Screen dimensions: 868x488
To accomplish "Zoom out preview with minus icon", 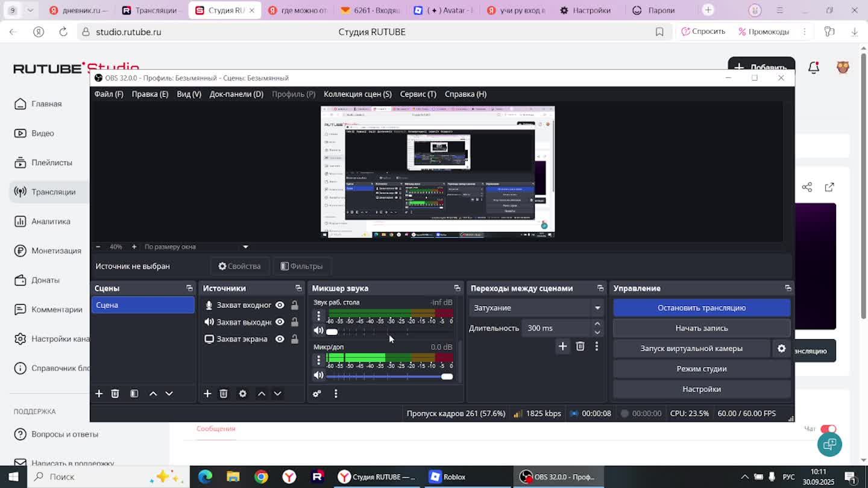I will (98, 246).
